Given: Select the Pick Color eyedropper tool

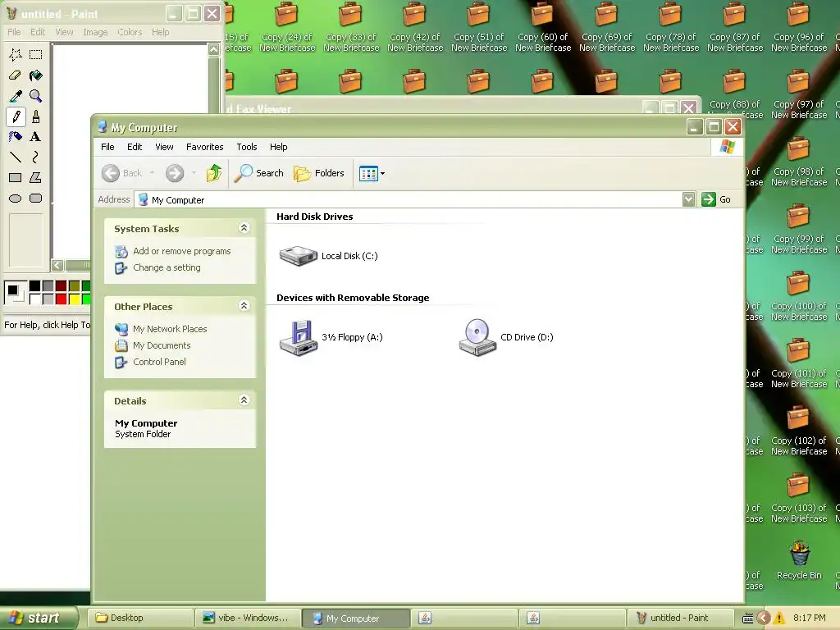Looking at the screenshot, I should pos(16,96).
